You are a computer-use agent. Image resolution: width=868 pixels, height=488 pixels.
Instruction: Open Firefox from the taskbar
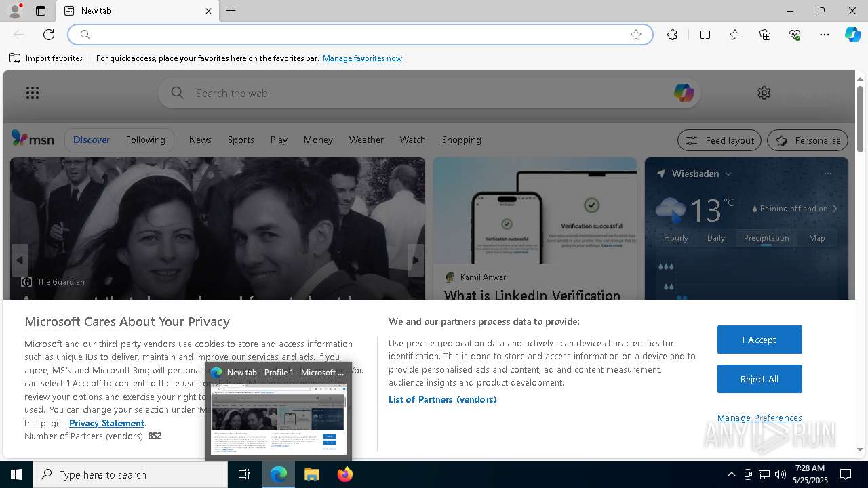345,474
